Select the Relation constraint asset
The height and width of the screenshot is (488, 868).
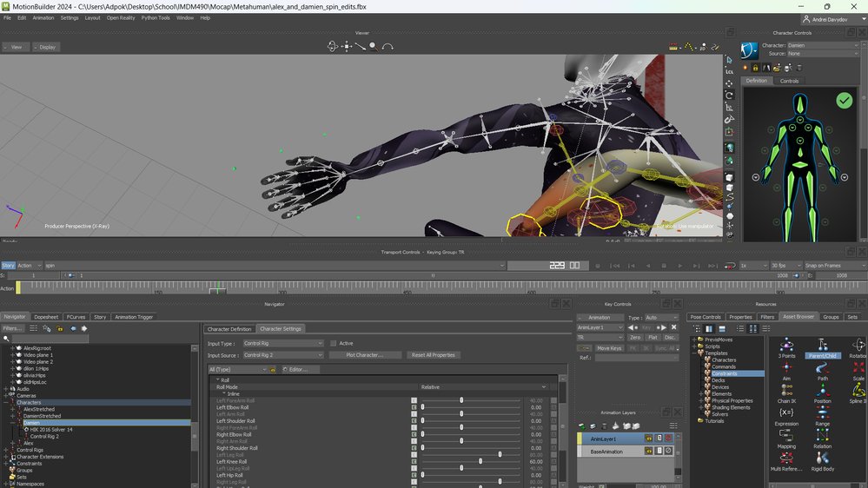823,439
